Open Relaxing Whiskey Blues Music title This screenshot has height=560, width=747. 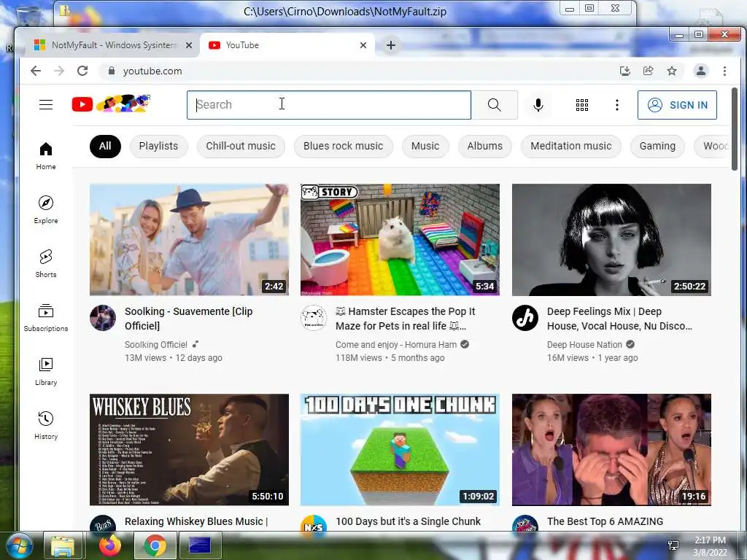(196, 521)
